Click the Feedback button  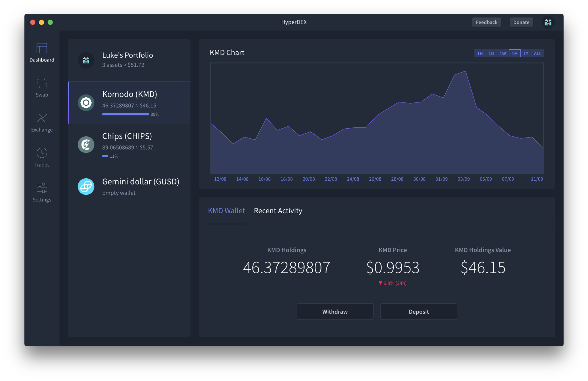tap(486, 22)
